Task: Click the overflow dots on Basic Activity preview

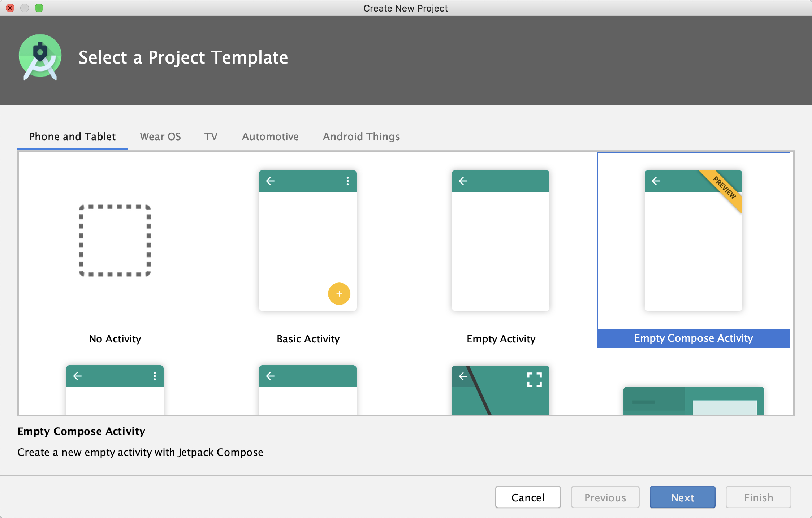Action: [347, 181]
